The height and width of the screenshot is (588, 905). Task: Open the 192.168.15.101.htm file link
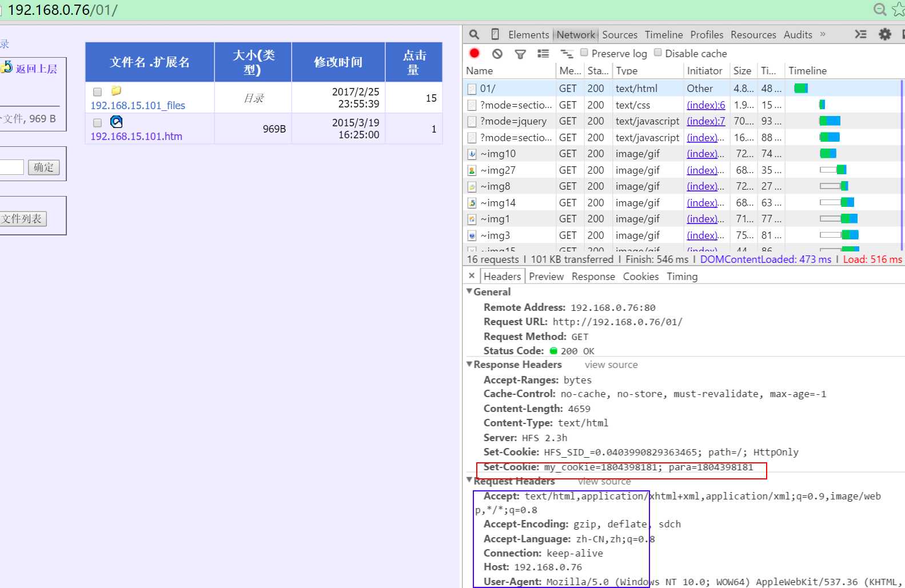pos(136,137)
